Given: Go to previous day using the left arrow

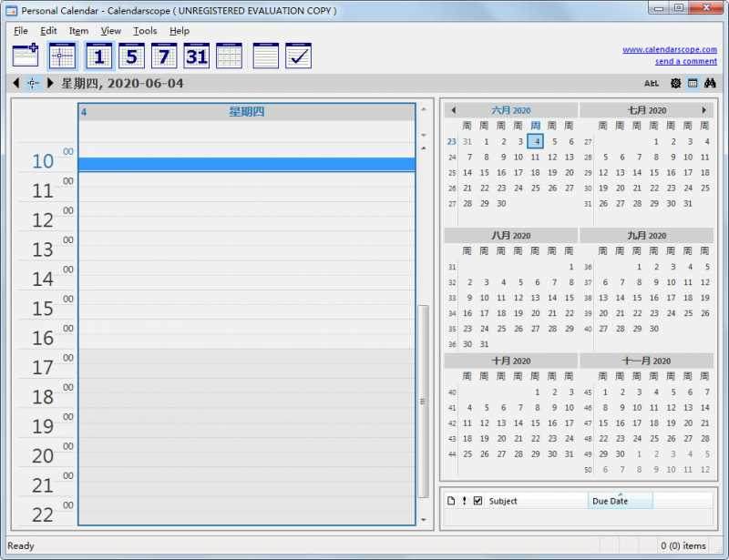Looking at the screenshot, I should tap(15, 83).
